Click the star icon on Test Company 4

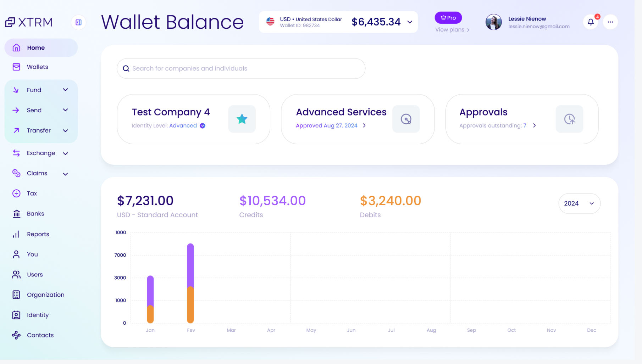coord(242,119)
